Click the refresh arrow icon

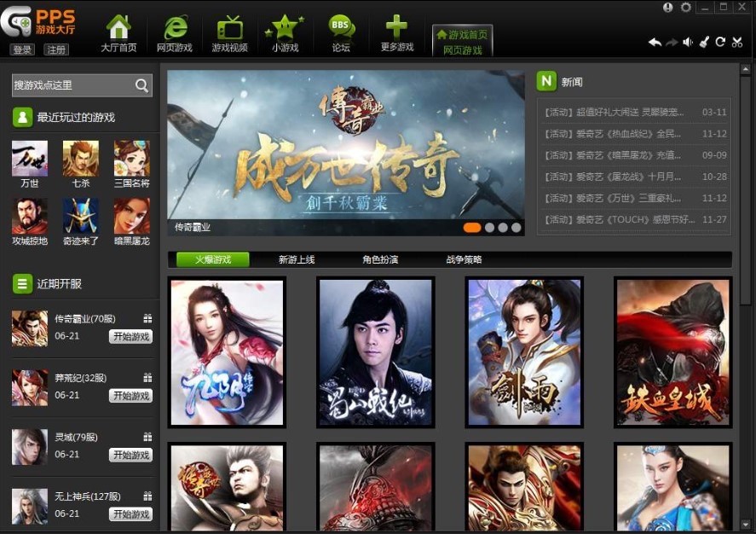point(720,43)
